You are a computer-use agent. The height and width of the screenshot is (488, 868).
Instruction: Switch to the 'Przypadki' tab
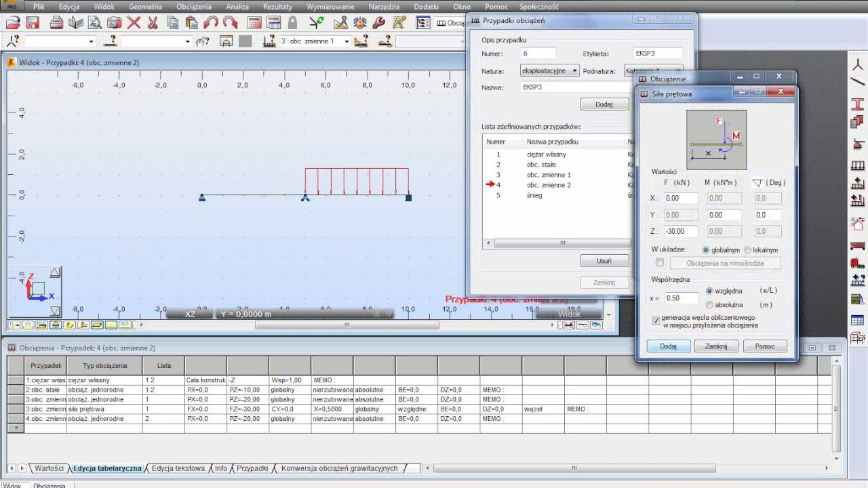[252, 468]
